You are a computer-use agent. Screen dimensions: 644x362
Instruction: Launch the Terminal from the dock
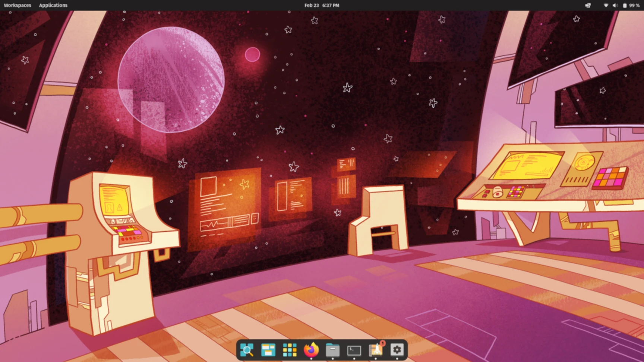pos(354,350)
